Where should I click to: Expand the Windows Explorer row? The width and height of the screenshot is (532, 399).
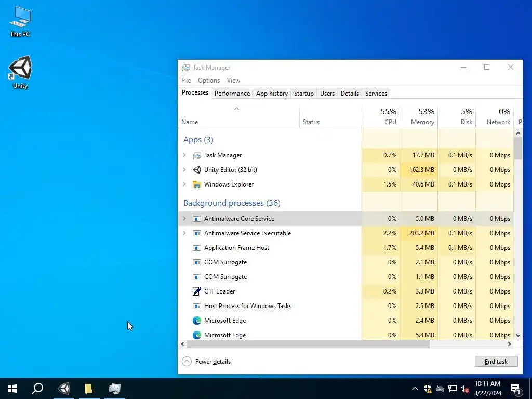click(184, 184)
